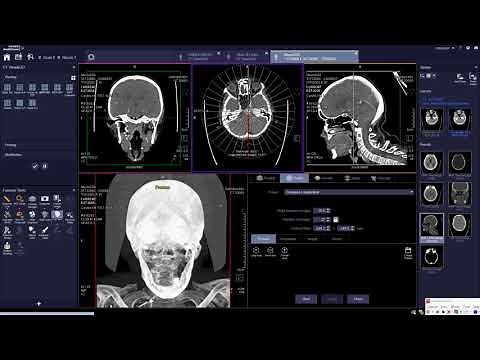Screen dimensions: 480x360
Task: Click the round gear icon left of tabs
Action: click(x=91, y=57)
